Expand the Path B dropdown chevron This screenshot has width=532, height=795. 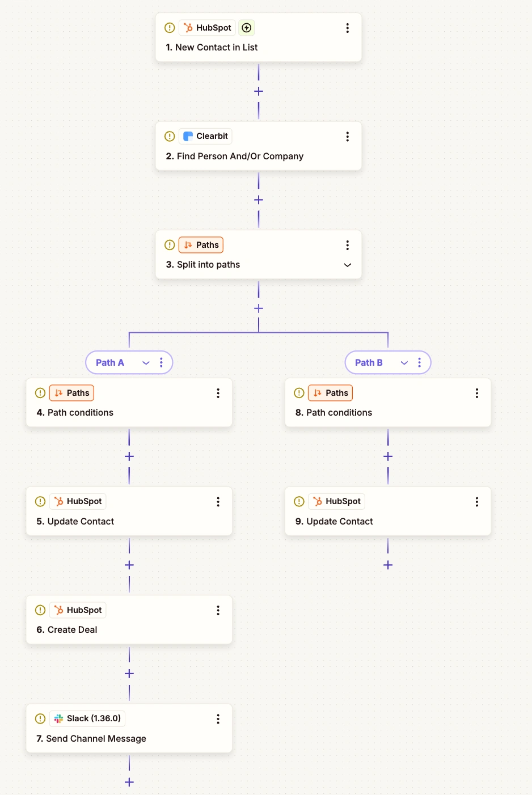(x=404, y=363)
